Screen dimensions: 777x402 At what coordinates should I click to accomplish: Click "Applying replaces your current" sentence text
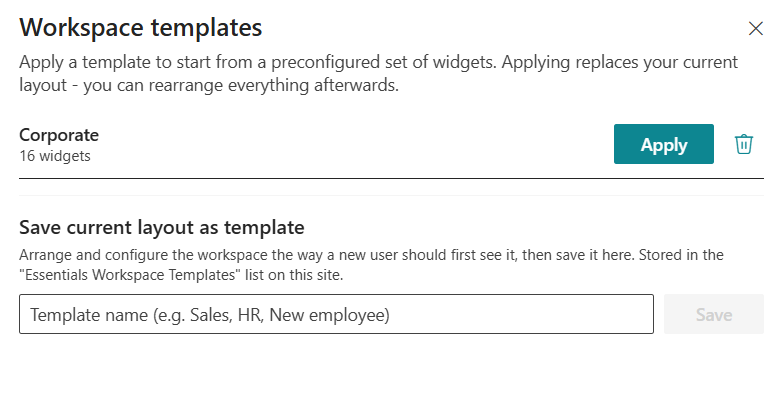(x=620, y=62)
